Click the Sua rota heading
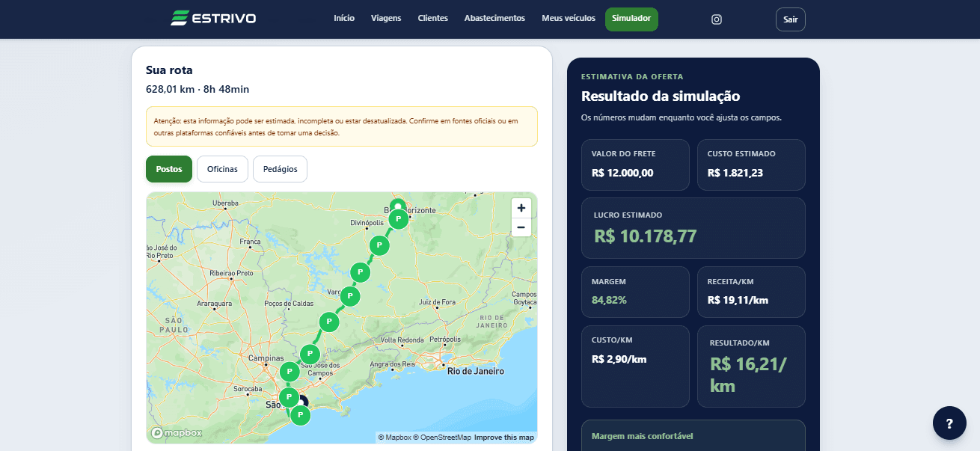Viewport: 980px width, 451px height. [169, 70]
